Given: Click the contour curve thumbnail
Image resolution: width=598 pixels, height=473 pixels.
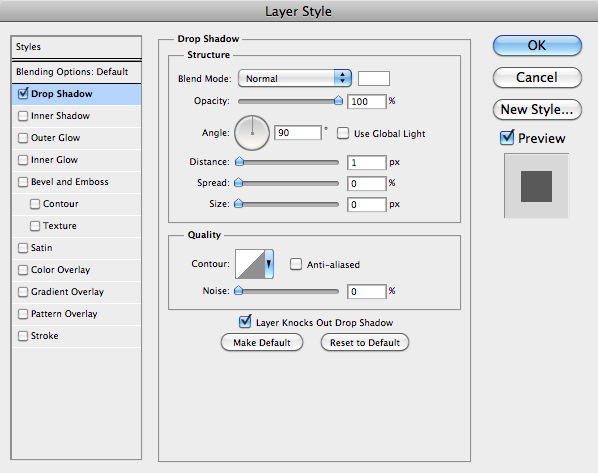Looking at the screenshot, I should click(250, 264).
